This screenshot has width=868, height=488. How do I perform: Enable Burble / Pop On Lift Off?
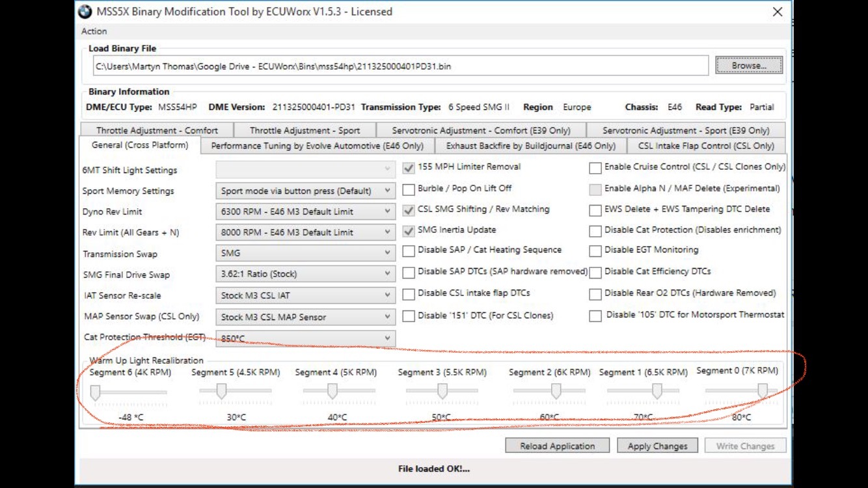[x=409, y=189]
